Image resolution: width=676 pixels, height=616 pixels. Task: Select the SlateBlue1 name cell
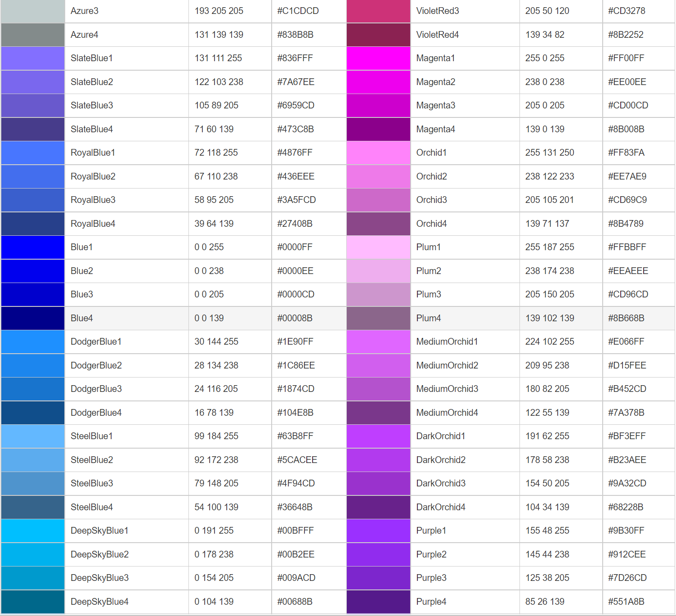(92, 58)
